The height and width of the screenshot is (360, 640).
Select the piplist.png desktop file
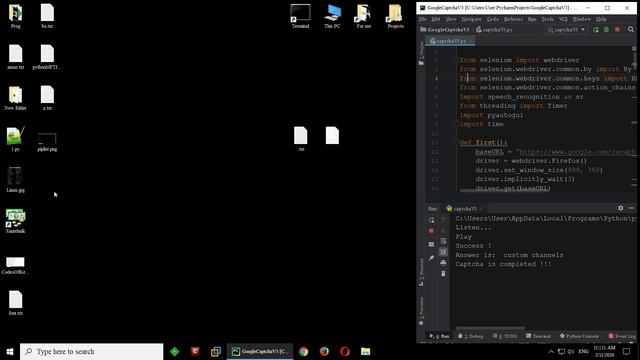pos(47,142)
